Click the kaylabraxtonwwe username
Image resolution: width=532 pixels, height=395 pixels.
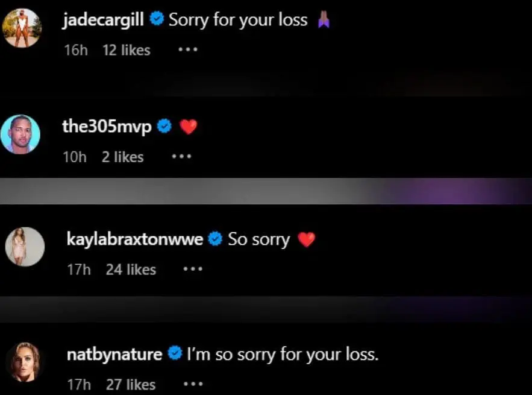(x=135, y=239)
